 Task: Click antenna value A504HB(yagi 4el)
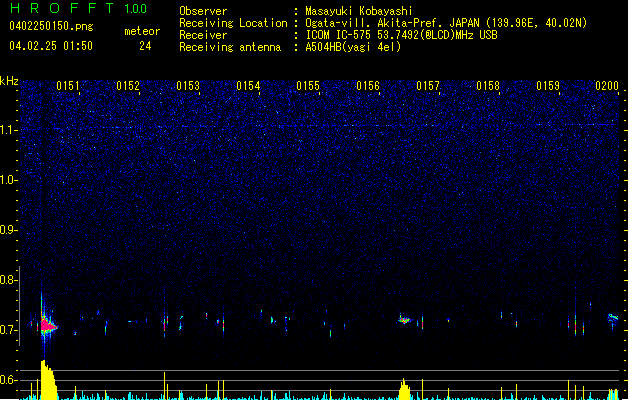pyautogui.click(x=353, y=47)
